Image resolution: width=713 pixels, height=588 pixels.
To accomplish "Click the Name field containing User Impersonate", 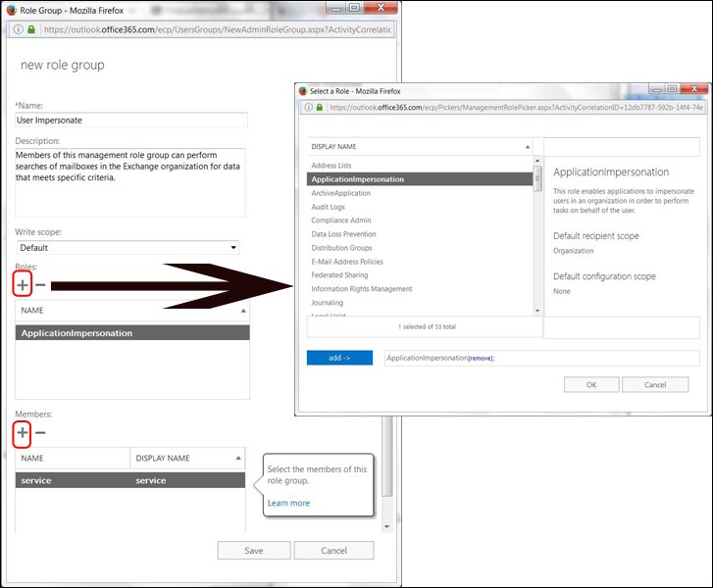I will tap(131, 120).
